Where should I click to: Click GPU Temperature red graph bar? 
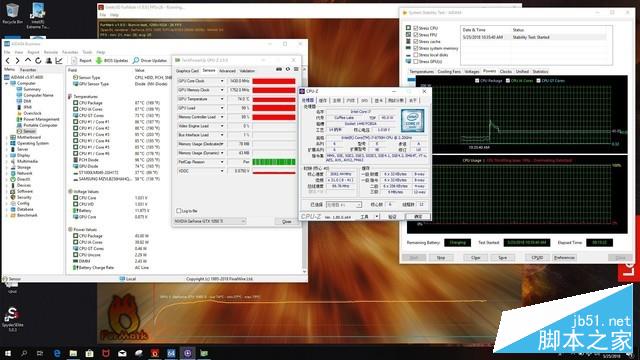tap(273, 99)
